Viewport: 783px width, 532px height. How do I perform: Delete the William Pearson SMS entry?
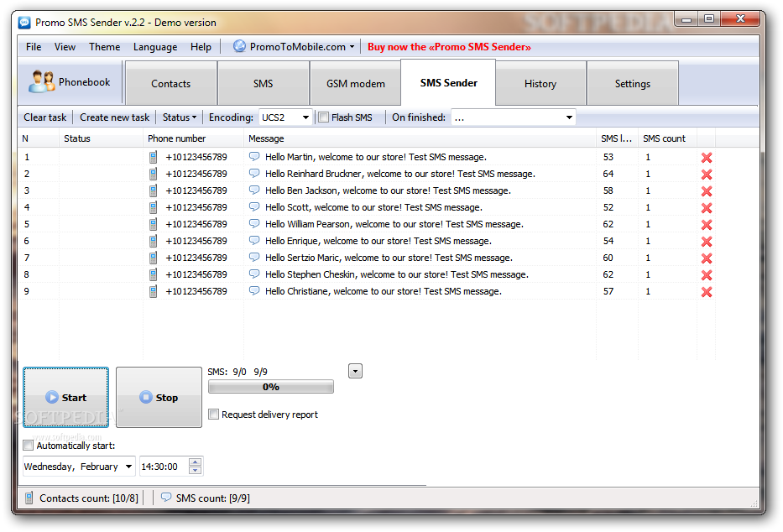pyautogui.click(x=706, y=225)
